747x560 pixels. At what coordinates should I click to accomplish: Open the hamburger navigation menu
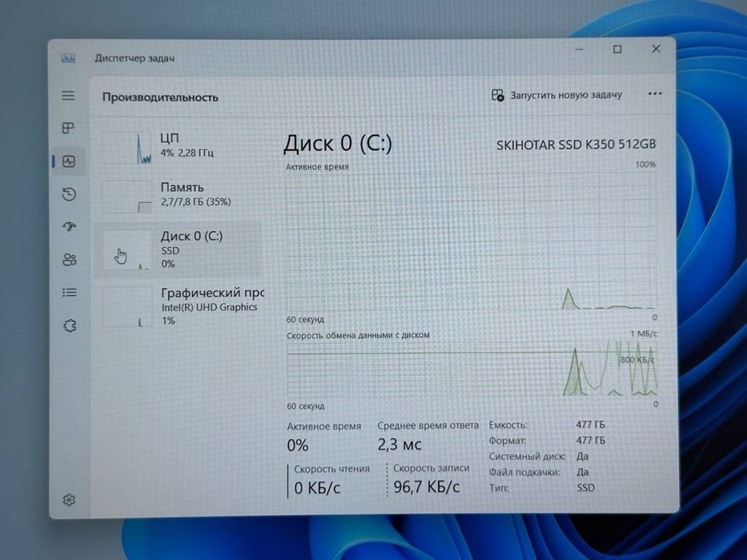(68, 96)
